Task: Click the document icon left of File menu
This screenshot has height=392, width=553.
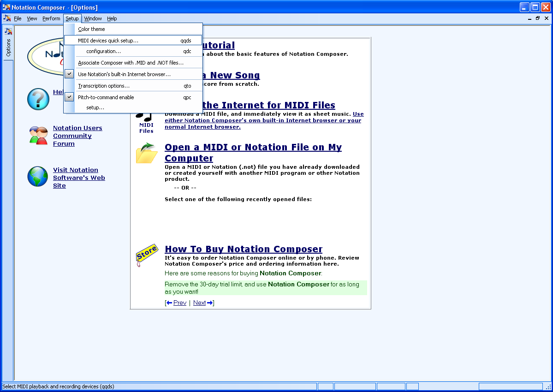Action: coord(7,18)
